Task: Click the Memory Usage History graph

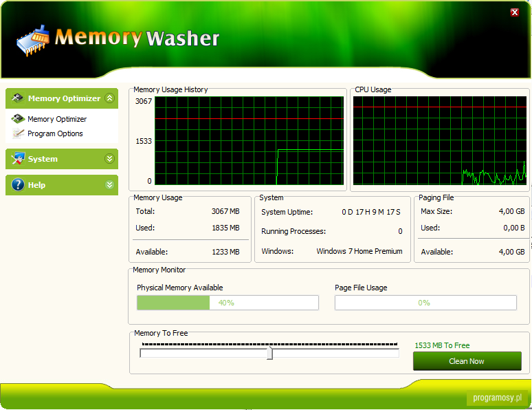Action: point(250,140)
